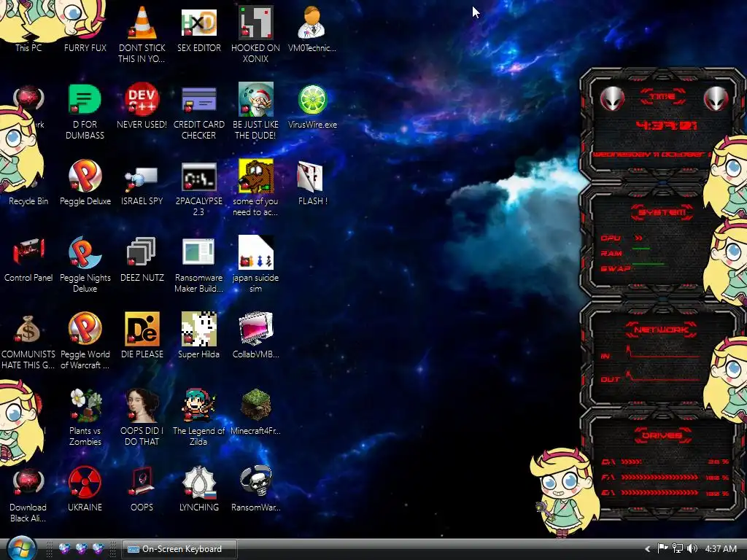Select the HOOKED ON XONIX icon
747x560 pixels.
click(255, 34)
